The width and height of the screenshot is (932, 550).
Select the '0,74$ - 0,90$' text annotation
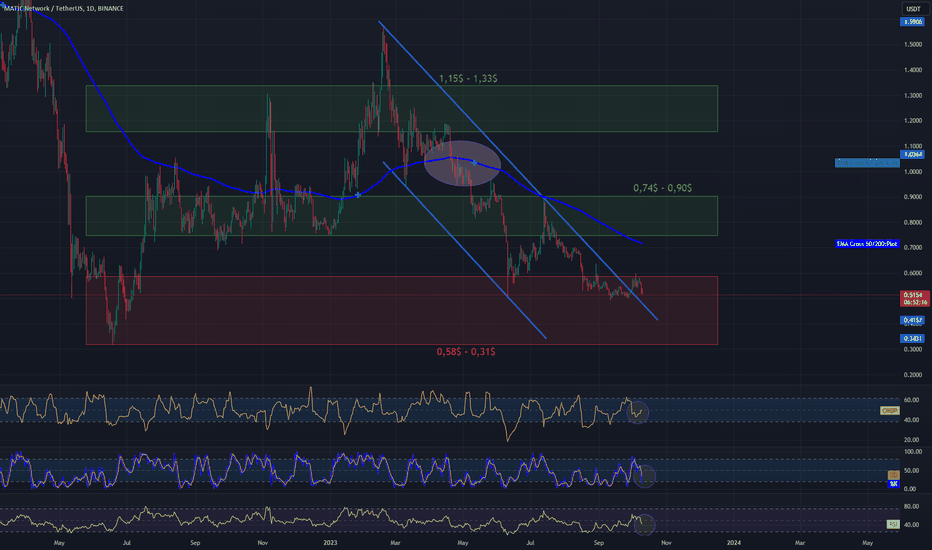click(662, 188)
